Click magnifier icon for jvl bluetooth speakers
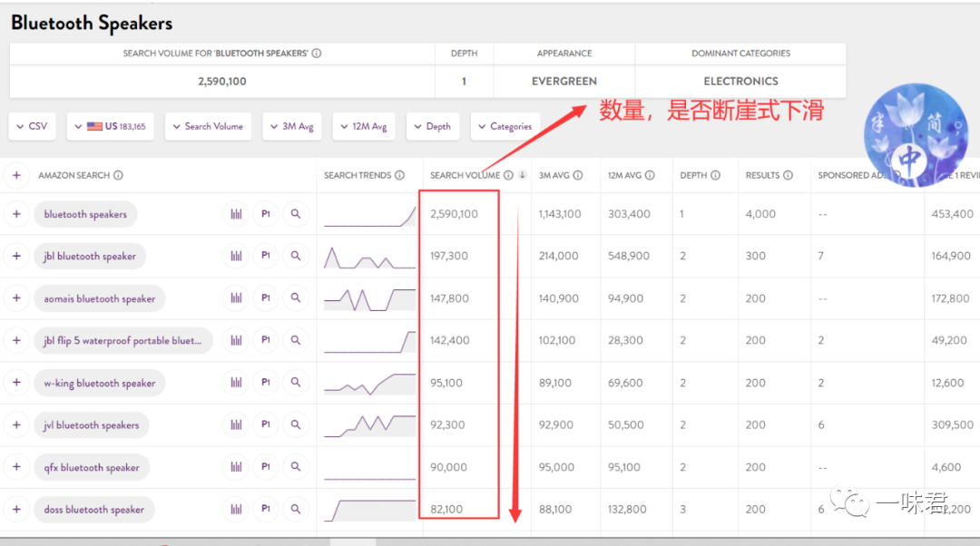The height and width of the screenshot is (546, 980). coord(296,424)
